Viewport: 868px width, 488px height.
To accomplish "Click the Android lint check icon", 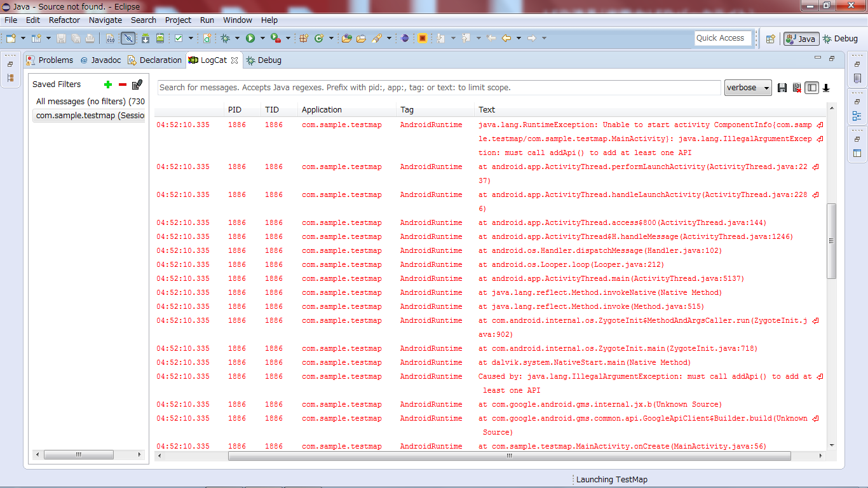I will (x=179, y=38).
